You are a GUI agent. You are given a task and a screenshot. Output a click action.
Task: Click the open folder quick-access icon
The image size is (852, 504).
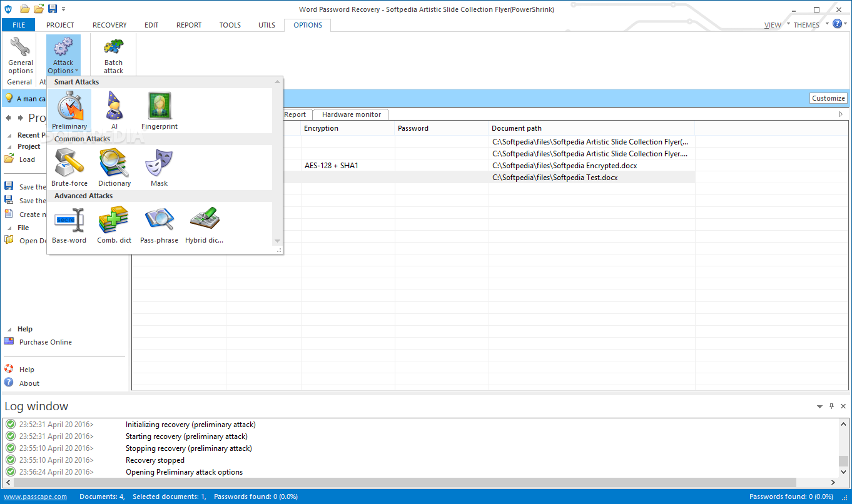(x=39, y=9)
